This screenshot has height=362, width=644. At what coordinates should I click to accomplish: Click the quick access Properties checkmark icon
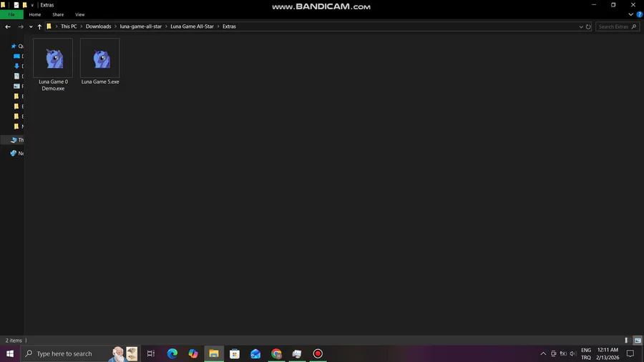point(16,5)
